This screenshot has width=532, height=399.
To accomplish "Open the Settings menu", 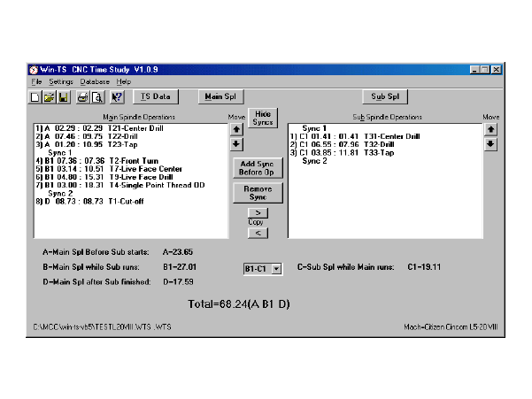I will [x=61, y=81].
